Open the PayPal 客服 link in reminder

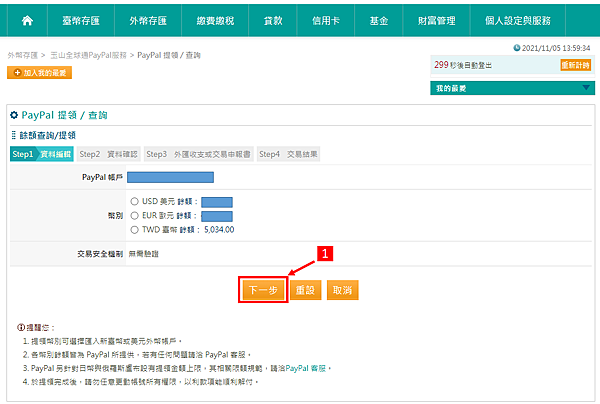pyautogui.click(x=305, y=368)
